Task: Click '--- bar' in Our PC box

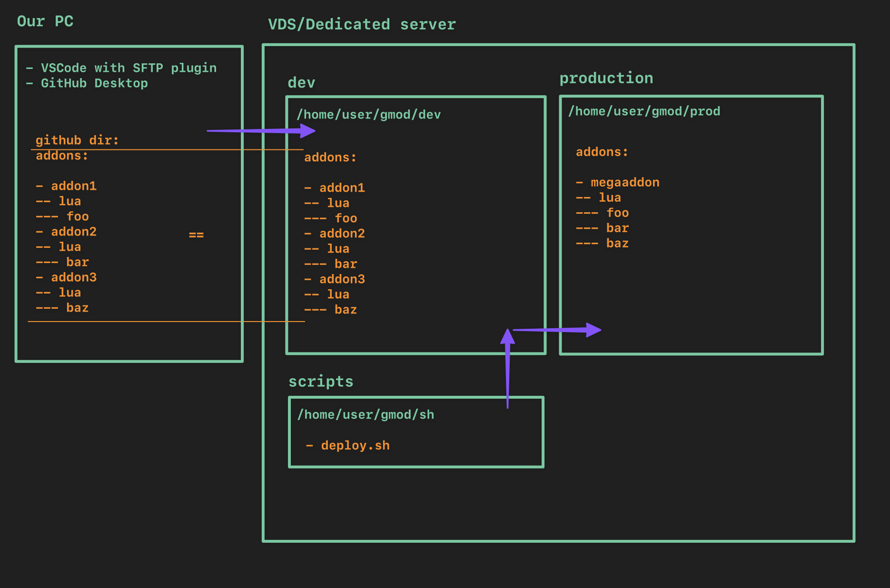Action: pos(62,262)
